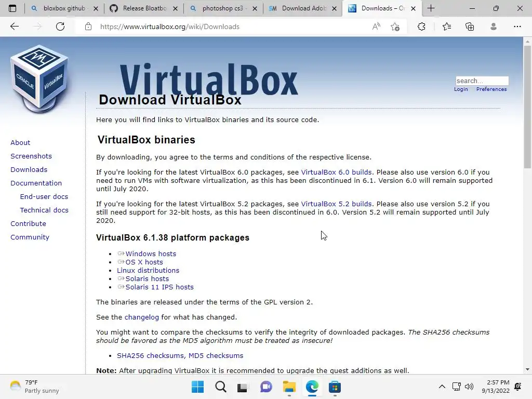The height and width of the screenshot is (399, 532).
Task: Open the SHA256 checksums link
Action: coord(151,355)
